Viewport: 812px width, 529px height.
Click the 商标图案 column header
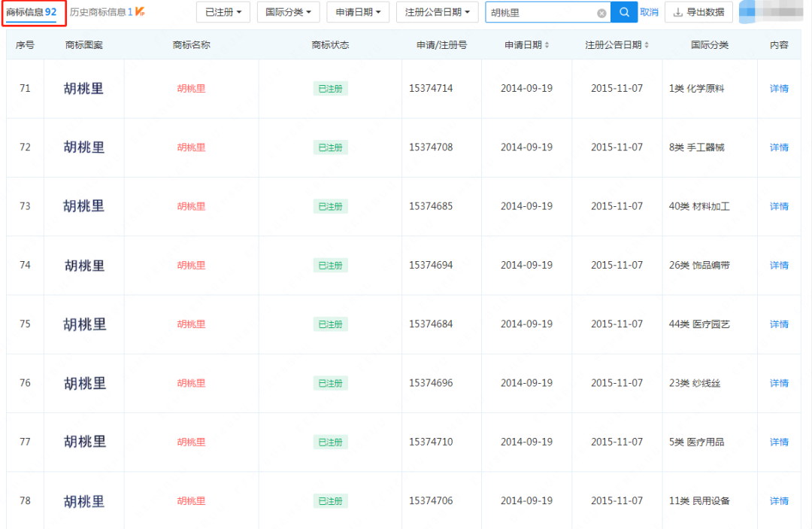click(x=84, y=45)
